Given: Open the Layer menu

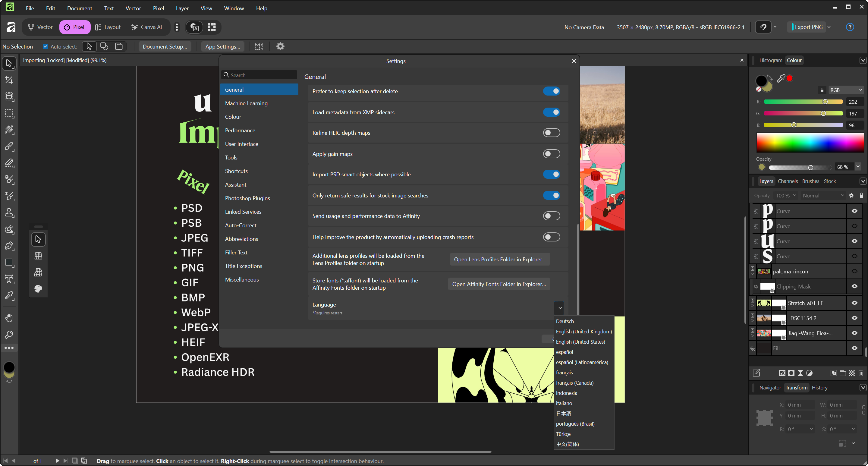Looking at the screenshot, I should point(182,8).
